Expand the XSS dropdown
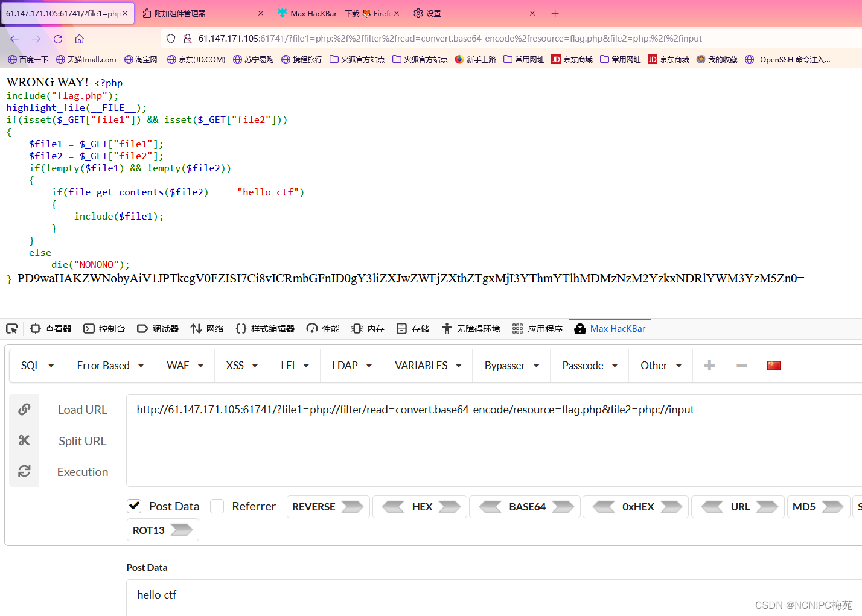This screenshot has width=862, height=616. [x=241, y=366]
